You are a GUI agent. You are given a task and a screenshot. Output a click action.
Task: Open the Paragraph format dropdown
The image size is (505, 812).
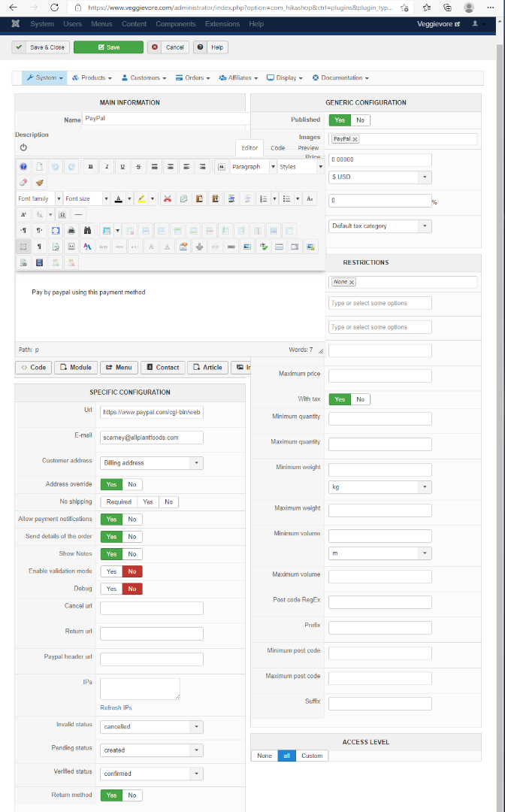coord(253,167)
